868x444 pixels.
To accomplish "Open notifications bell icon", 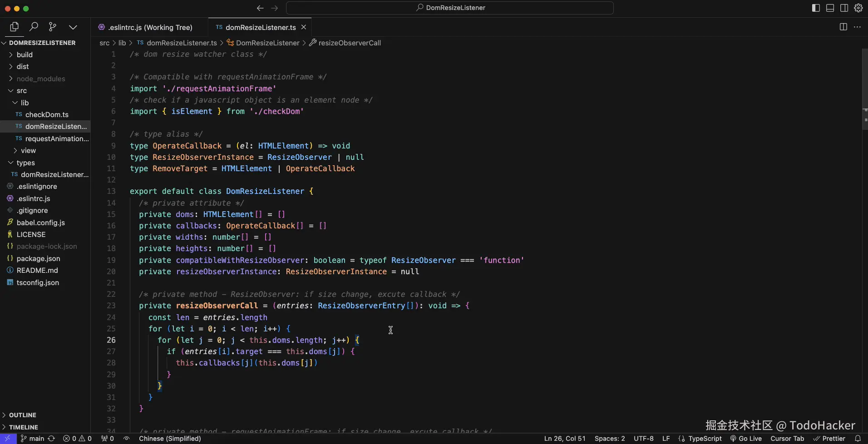I will pyautogui.click(x=858, y=439).
